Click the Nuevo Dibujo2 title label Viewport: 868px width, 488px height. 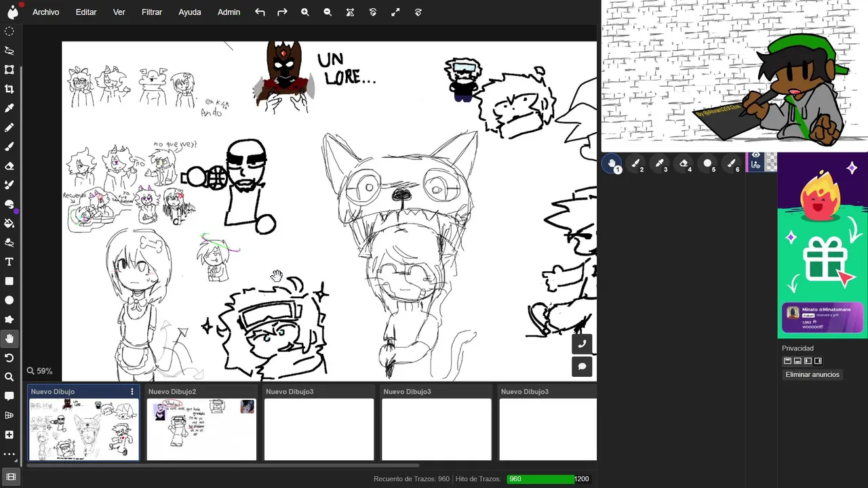tap(172, 392)
